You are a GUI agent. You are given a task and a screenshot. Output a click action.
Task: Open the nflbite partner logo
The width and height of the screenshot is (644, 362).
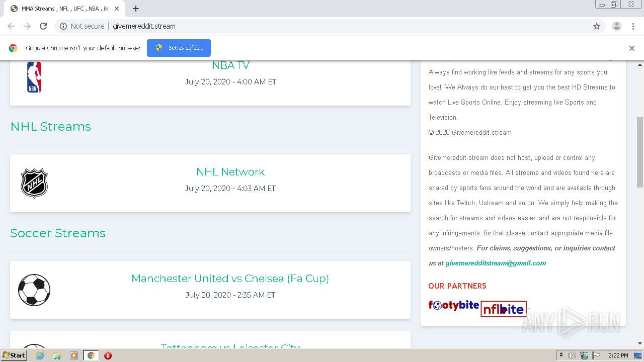pos(504,309)
